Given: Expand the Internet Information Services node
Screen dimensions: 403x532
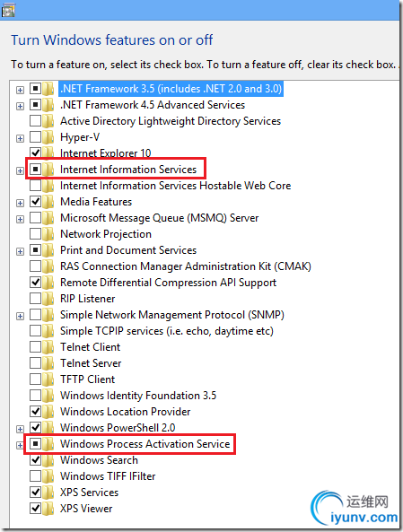Looking at the screenshot, I should (x=20, y=170).
